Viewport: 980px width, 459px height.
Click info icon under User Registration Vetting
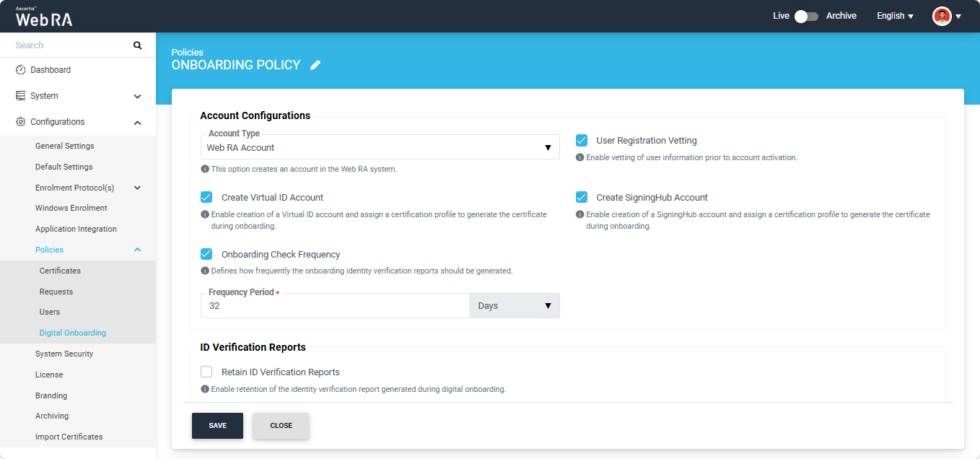click(x=580, y=157)
